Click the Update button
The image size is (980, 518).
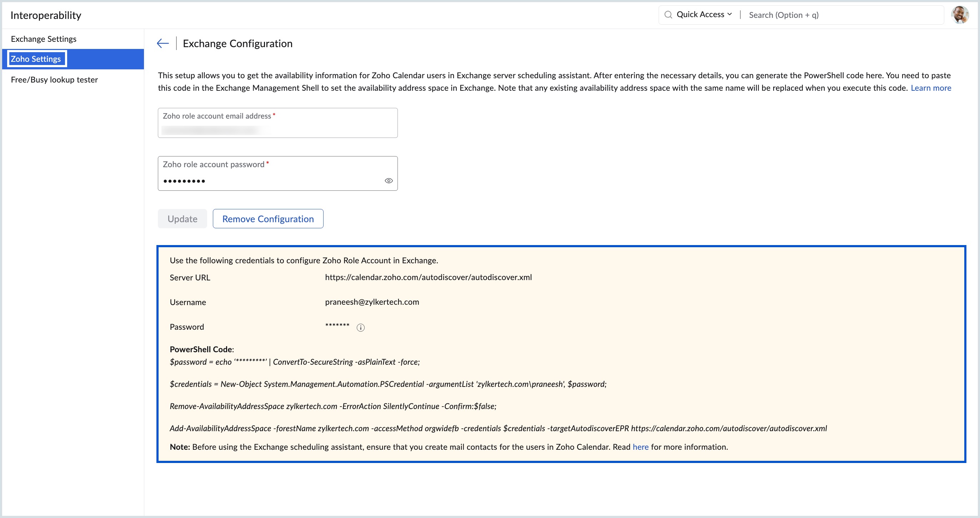pyautogui.click(x=182, y=219)
